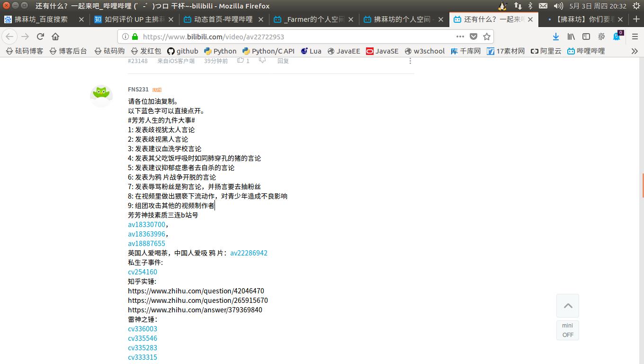Expand the overflow bookmarks chevron
Image resolution: width=644 pixels, height=364 pixels.
[635, 51]
